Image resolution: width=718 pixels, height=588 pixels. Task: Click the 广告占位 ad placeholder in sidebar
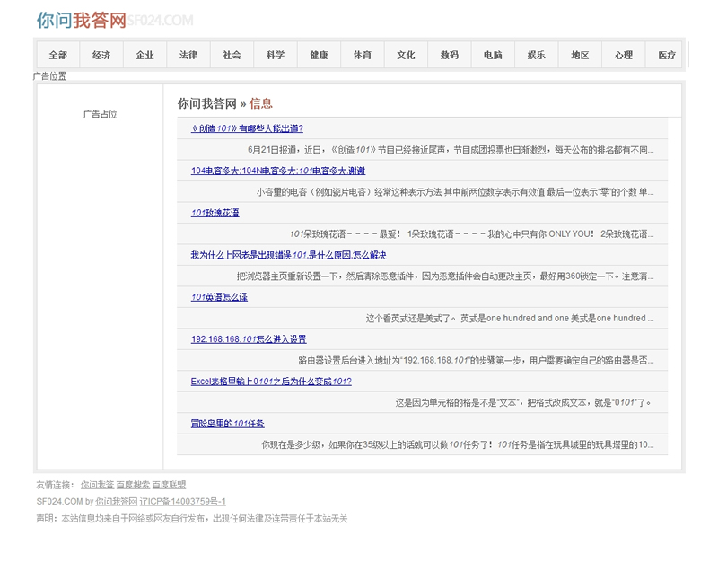click(100, 114)
